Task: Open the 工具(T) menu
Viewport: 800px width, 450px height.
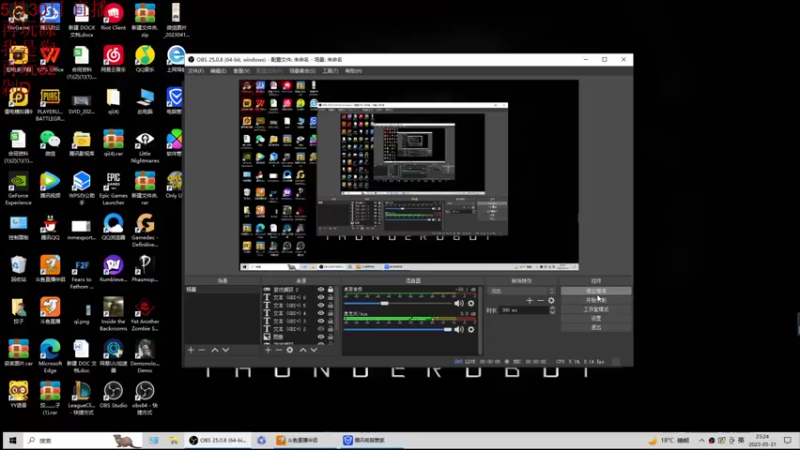Action: pyautogui.click(x=330, y=71)
